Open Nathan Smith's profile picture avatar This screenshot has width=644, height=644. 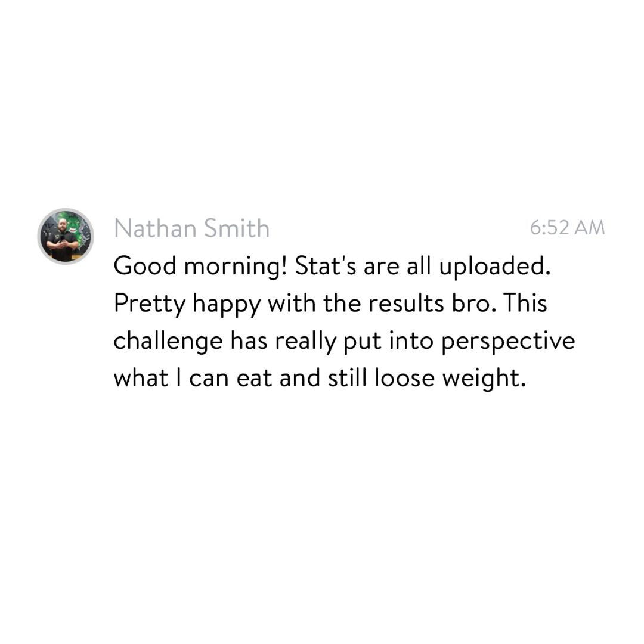(66, 237)
